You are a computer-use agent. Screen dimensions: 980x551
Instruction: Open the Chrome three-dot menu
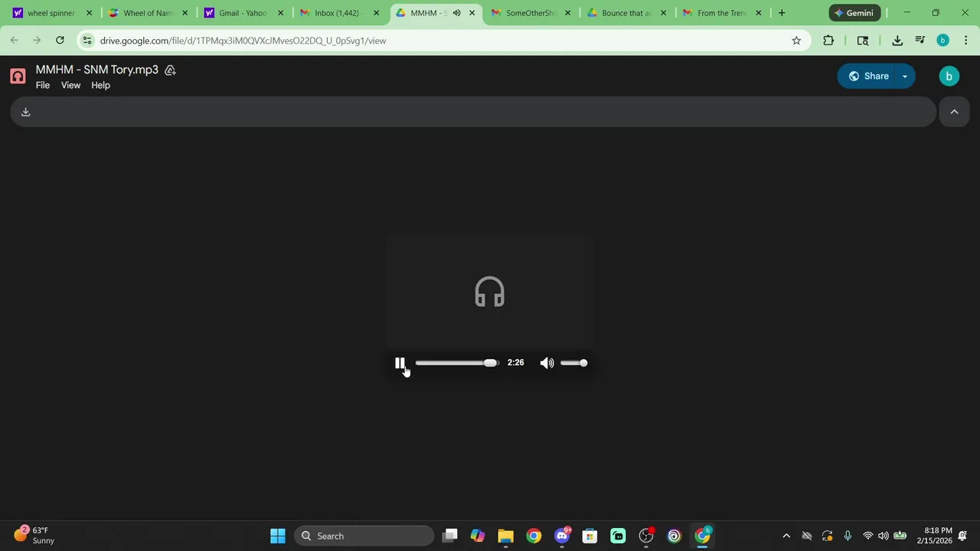click(x=965, y=41)
